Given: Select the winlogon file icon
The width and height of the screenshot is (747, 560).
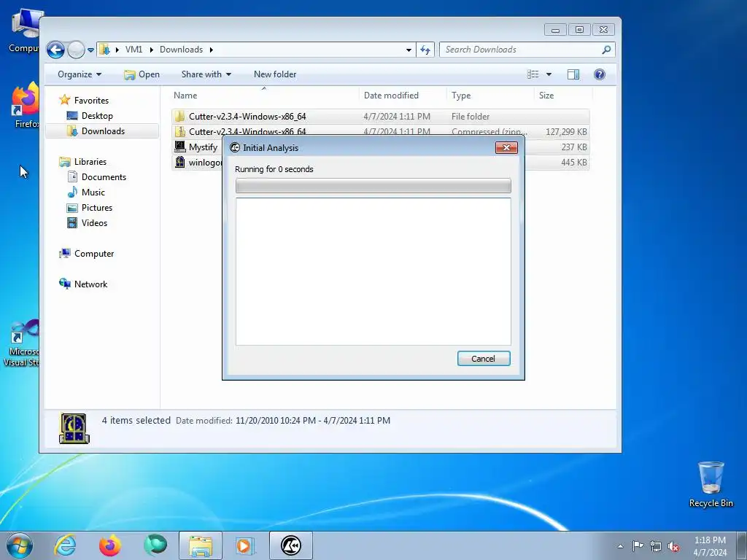Looking at the screenshot, I should click(x=179, y=163).
